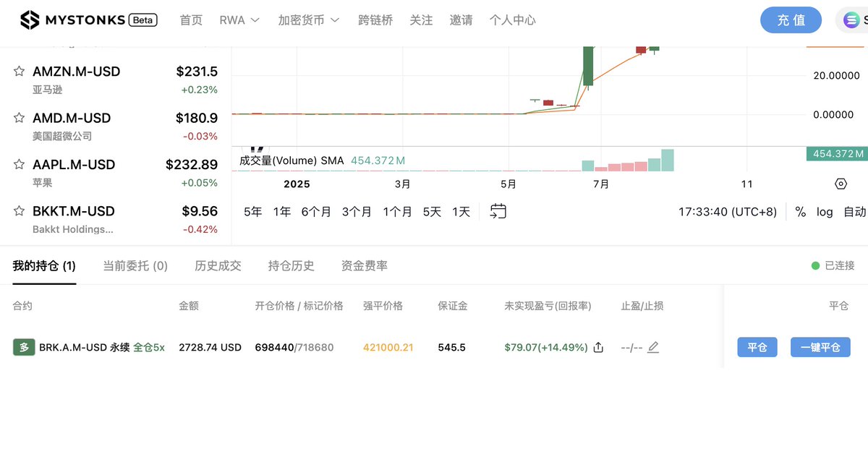Set chart range to 1个月
The height and width of the screenshot is (449, 868).
point(397,212)
